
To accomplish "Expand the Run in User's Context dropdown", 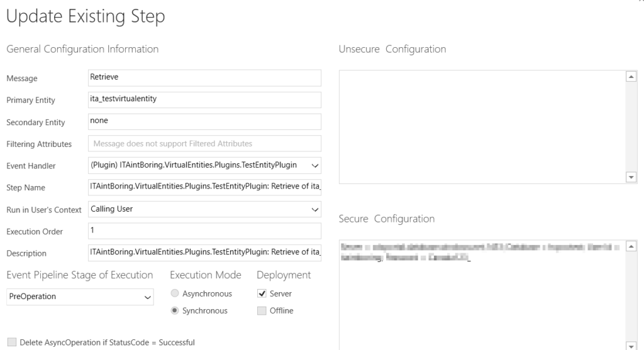I will [x=204, y=209].
